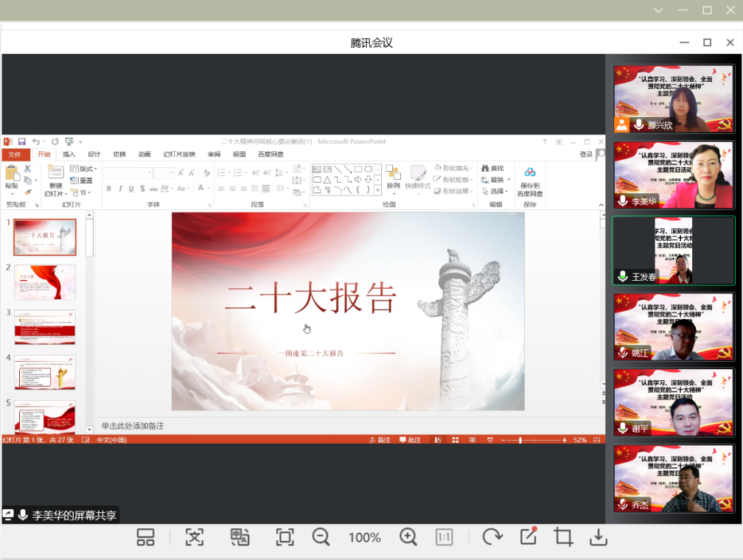Open the font name combo box
Viewport: 743px width, 560px height.
coord(128,173)
